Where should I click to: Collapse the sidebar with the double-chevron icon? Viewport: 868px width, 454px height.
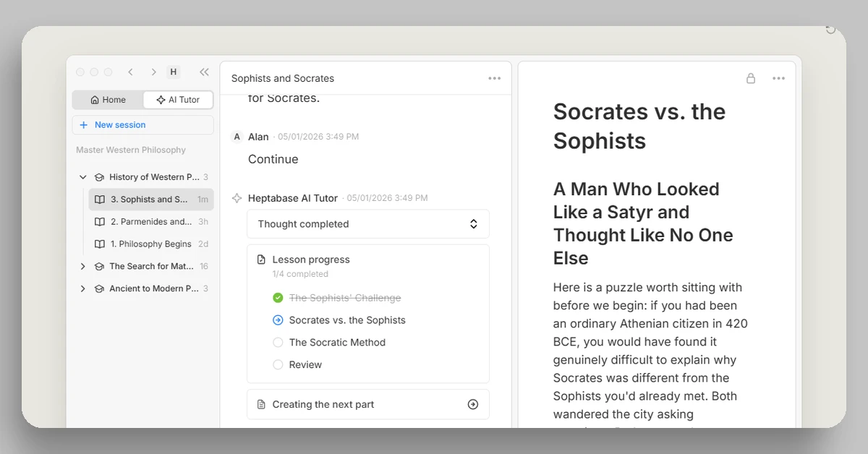pos(204,72)
